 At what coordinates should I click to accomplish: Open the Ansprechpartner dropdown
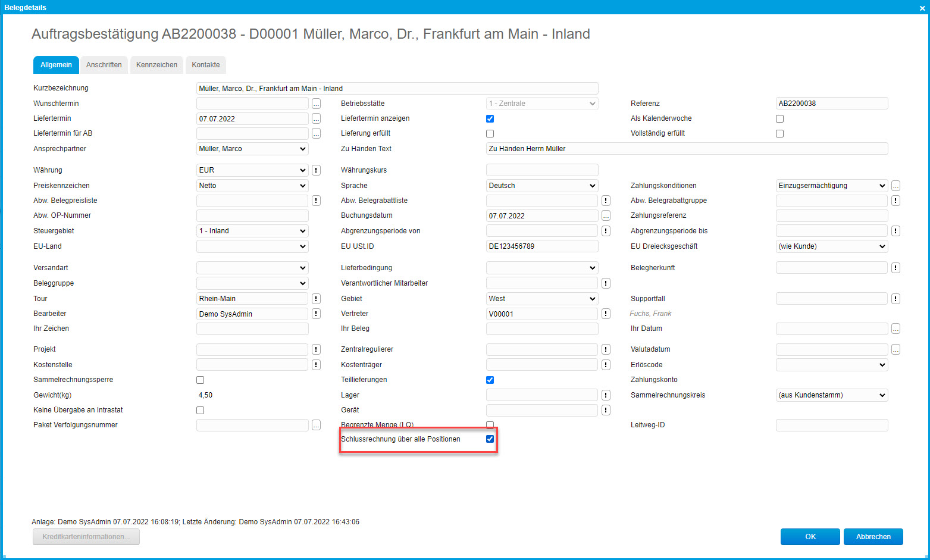pyautogui.click(x=252, y=149)
